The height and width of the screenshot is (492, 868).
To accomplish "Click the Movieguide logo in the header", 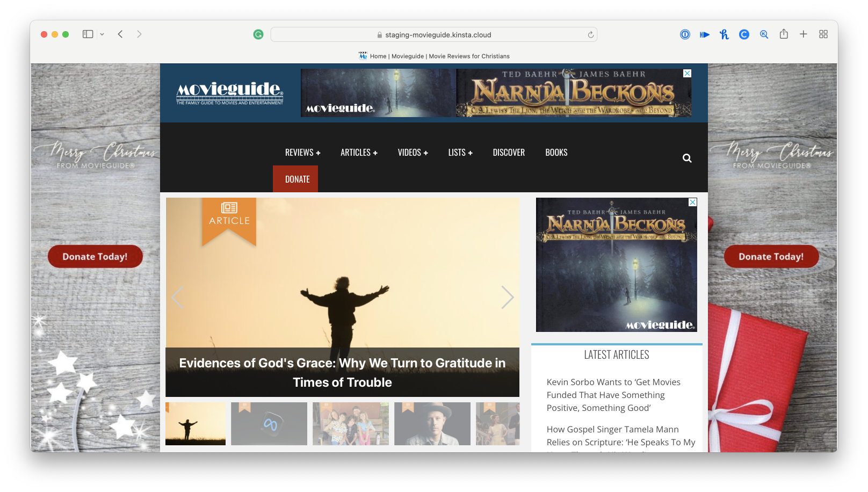I will point(230,93).
